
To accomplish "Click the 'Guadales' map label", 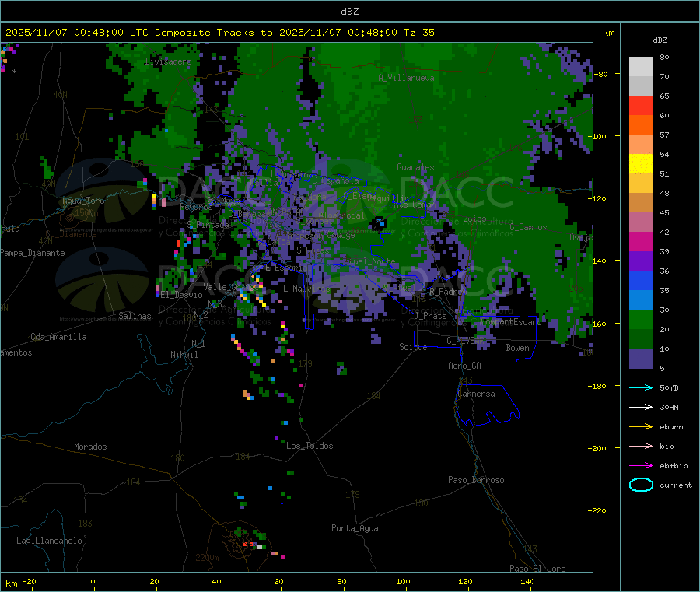I will 415,167.
